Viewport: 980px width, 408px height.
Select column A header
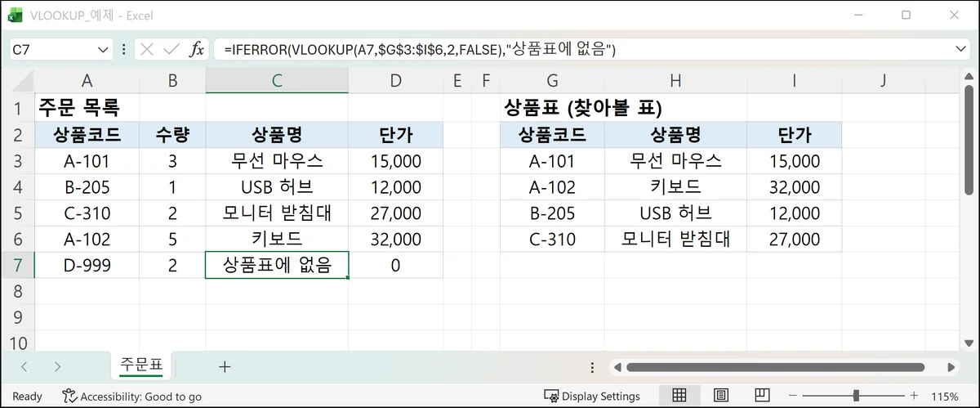[87, 80]
